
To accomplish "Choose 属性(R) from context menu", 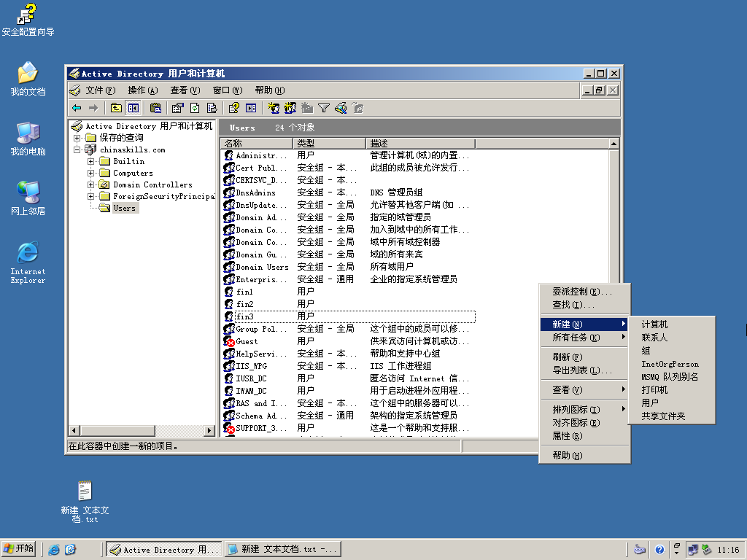I will tap(584, 436).
